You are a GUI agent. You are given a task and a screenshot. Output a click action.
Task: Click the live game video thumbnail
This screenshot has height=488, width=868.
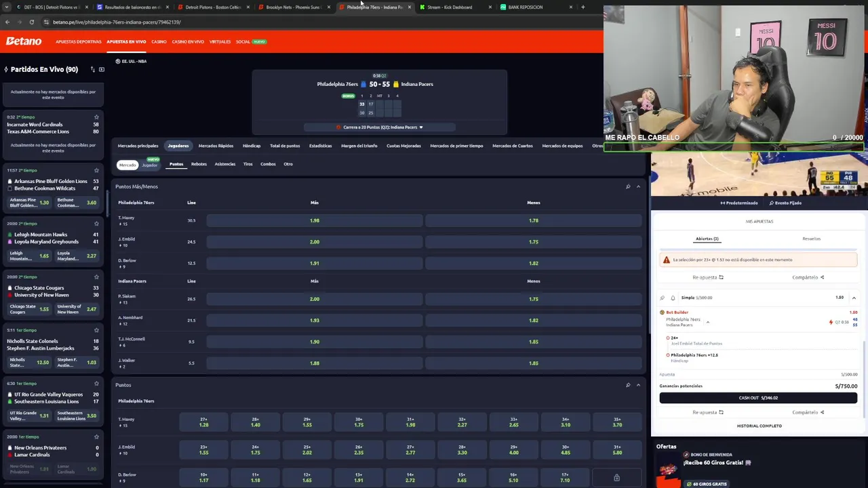pos(759,174)
